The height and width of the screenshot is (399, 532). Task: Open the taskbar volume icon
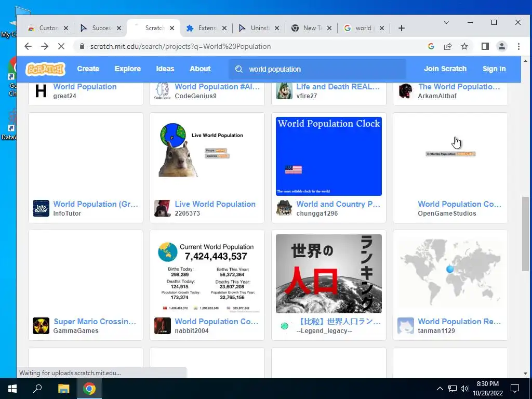464,389
